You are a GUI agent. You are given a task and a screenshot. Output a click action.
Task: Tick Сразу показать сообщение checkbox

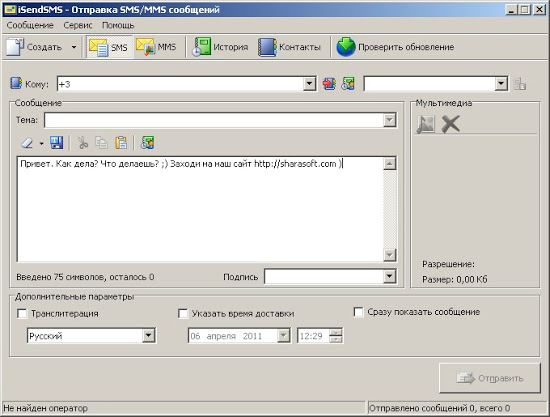pos(358,312)
